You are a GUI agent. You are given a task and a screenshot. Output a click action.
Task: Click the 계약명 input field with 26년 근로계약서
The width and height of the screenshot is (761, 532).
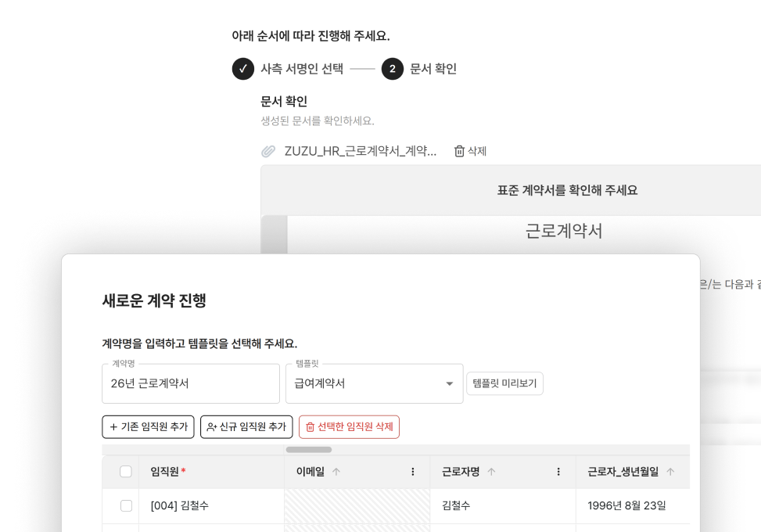click(191, 383)
